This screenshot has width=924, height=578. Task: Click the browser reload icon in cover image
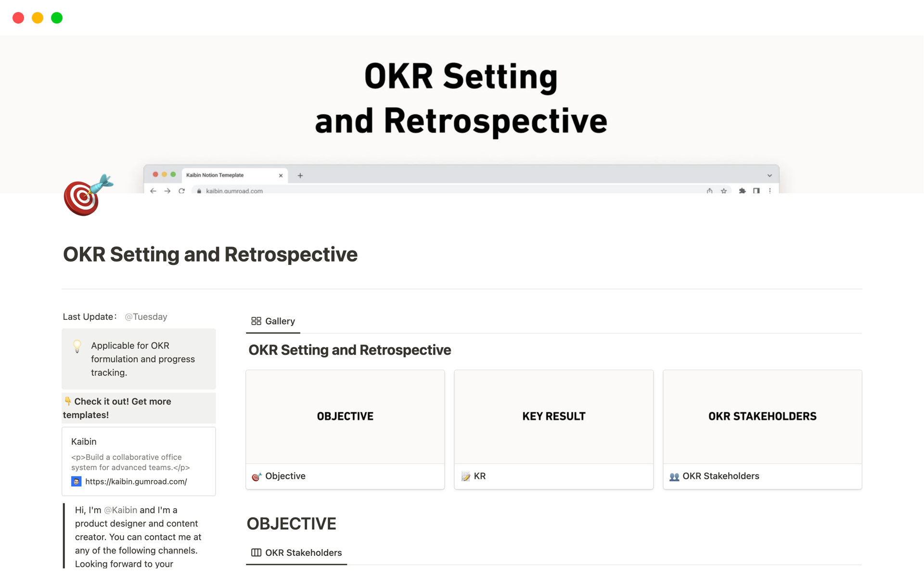coord(181,191)
